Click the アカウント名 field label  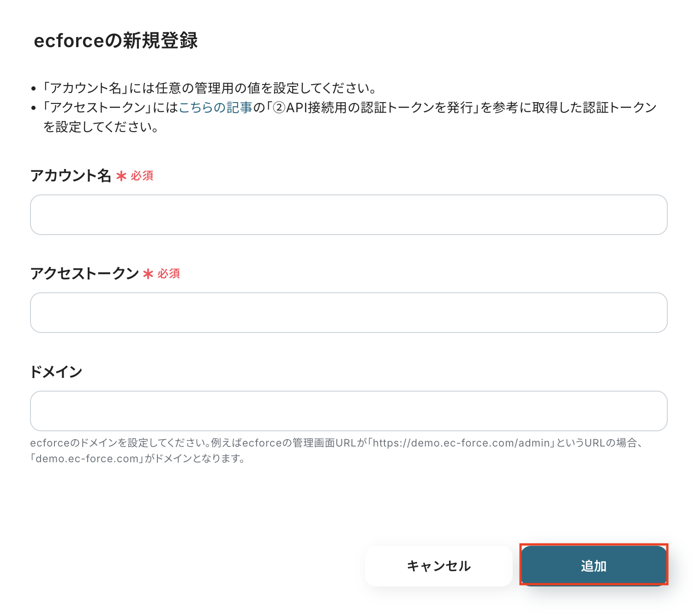[x=71, y=176]
